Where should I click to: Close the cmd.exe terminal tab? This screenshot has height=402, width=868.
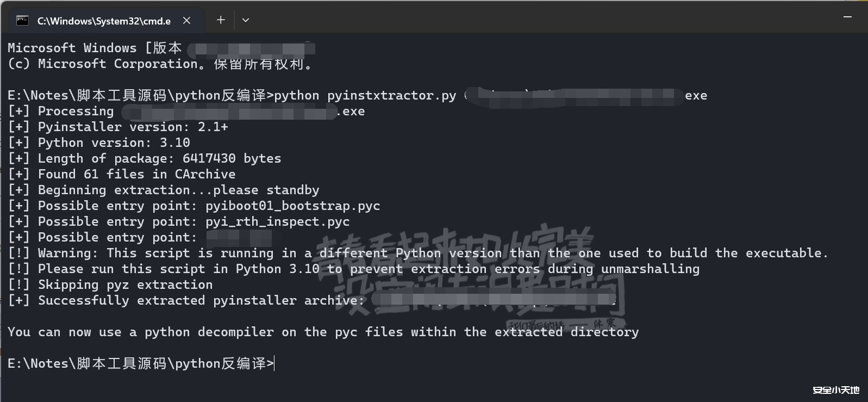186,20
